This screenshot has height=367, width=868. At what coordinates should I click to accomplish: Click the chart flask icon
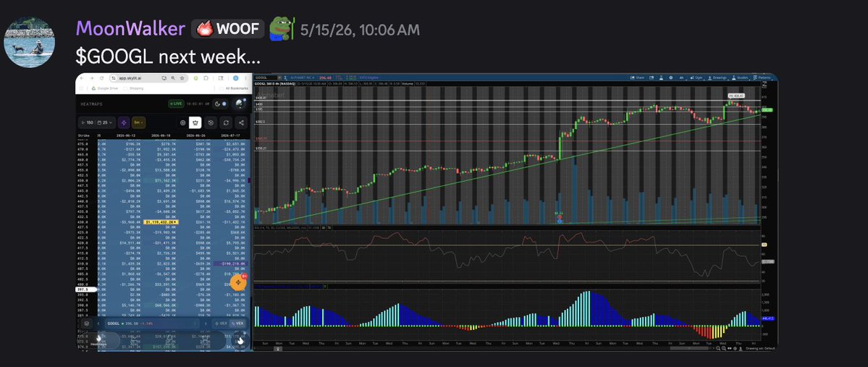pos(661,77)
